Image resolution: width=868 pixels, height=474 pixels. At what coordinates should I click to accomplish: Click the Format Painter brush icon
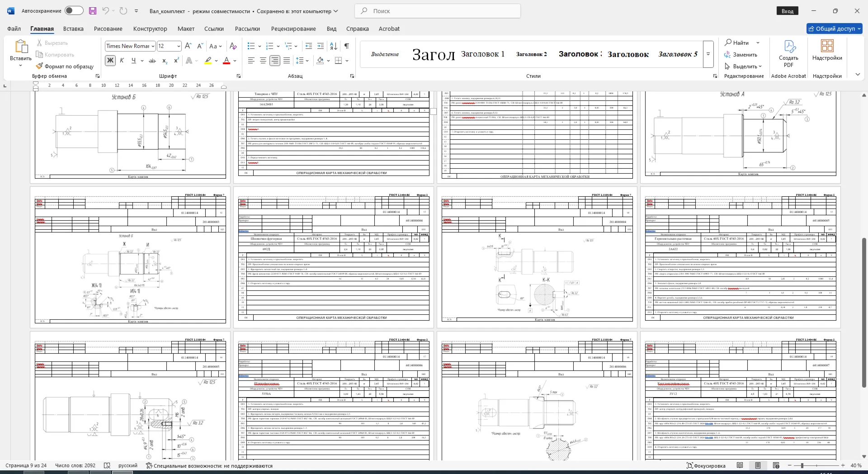pyautogui.click(x=40, y=66)
